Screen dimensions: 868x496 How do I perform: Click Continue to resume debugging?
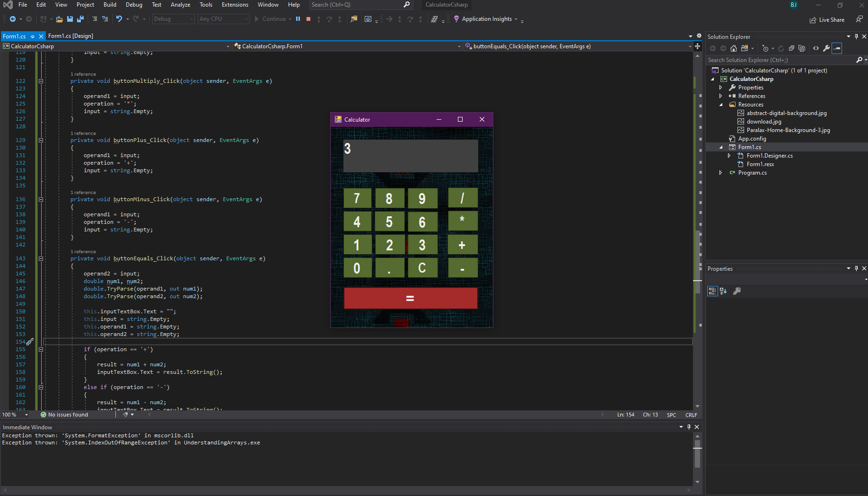tap(272, 19)
